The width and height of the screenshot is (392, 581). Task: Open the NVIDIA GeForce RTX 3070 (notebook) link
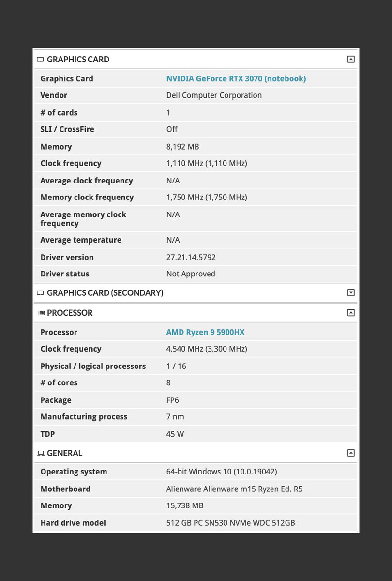pos(236,79)
